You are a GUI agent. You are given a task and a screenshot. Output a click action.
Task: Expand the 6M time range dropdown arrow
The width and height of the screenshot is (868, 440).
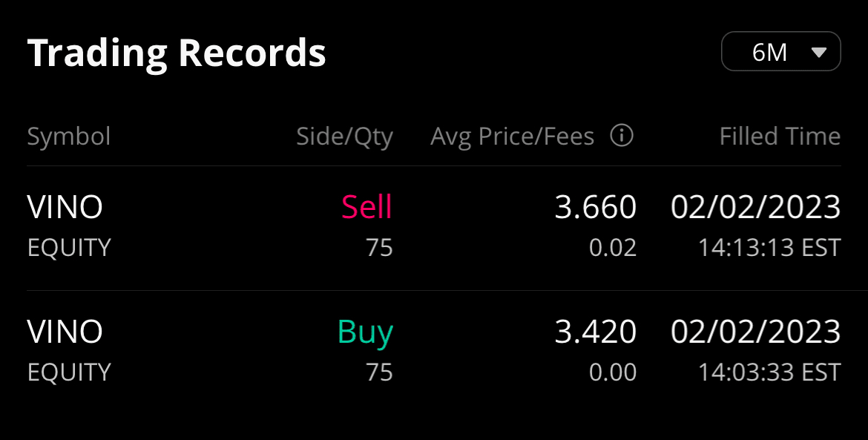pyautogui.click(x=819, y=53)
